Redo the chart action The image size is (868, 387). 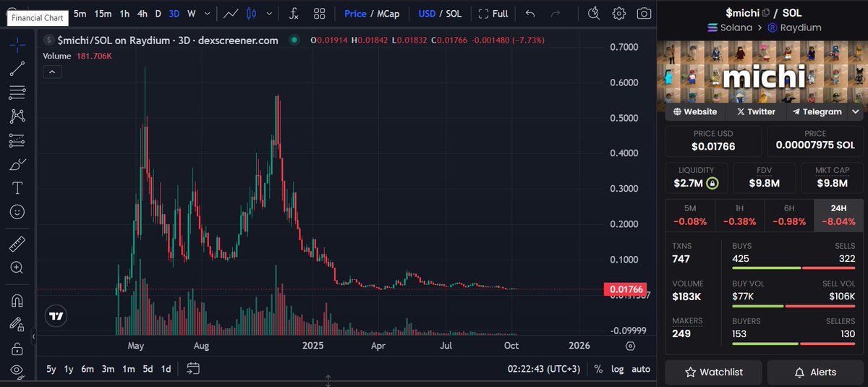[x=556, y=13]
